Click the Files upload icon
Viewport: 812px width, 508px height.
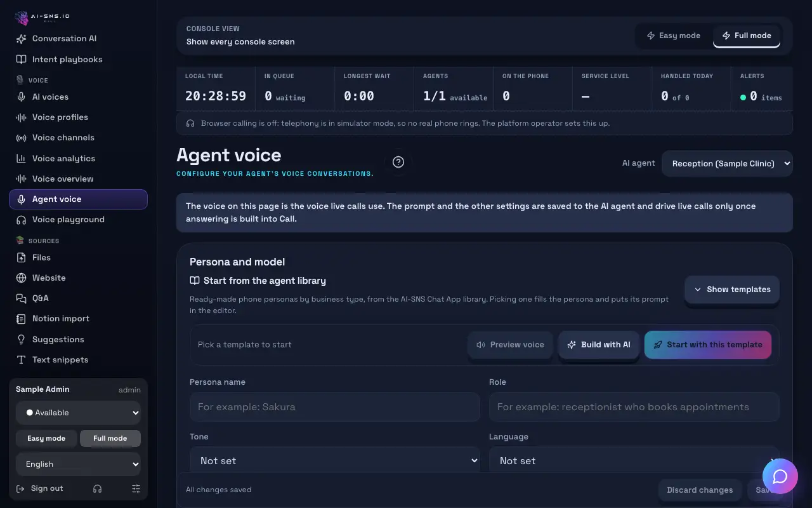point(21,258)
